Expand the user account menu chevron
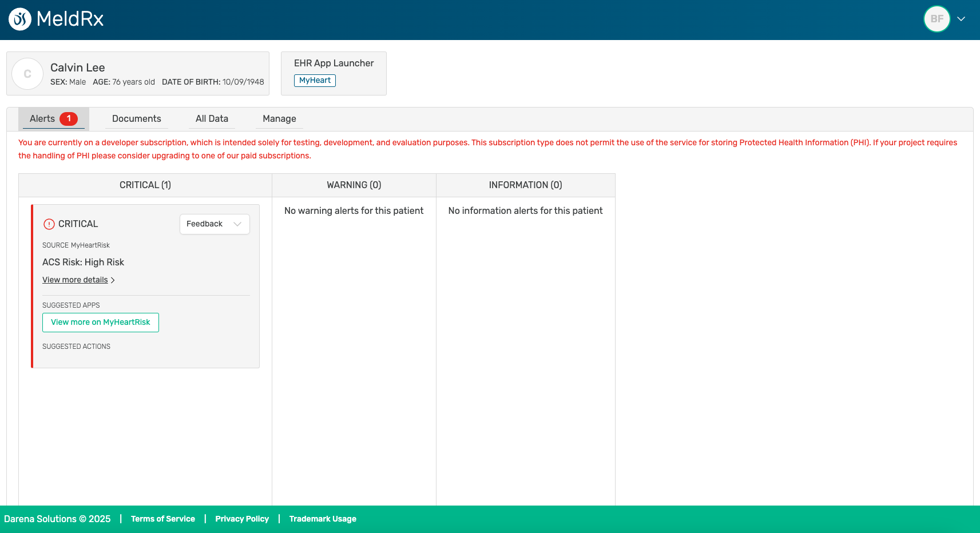980x533 pixels. (x=961, y=19)
